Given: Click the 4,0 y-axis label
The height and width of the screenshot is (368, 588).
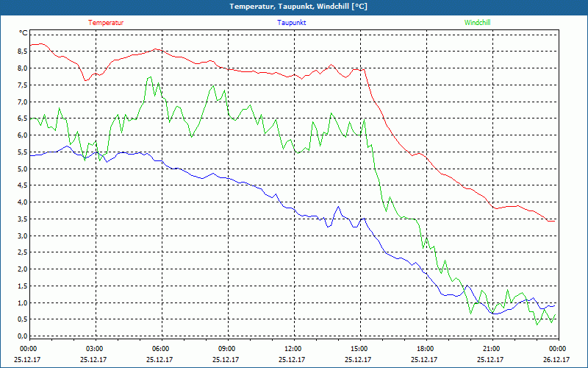Looking at the screenshot, I should point(23,202).
